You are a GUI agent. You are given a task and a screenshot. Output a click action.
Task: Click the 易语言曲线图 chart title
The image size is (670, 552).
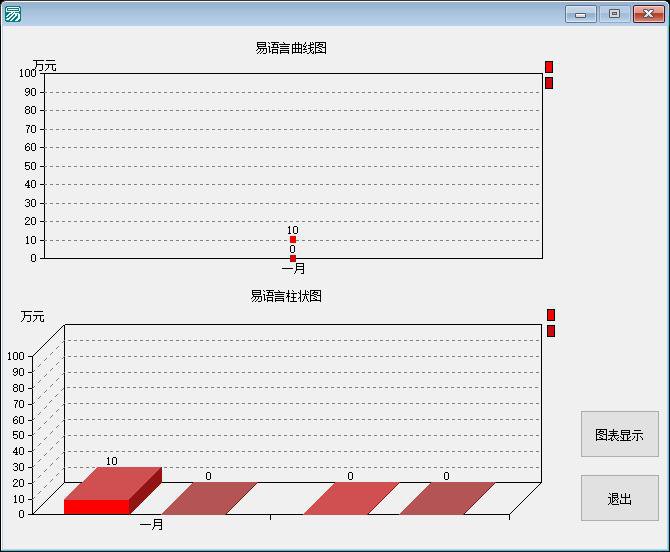291,48
